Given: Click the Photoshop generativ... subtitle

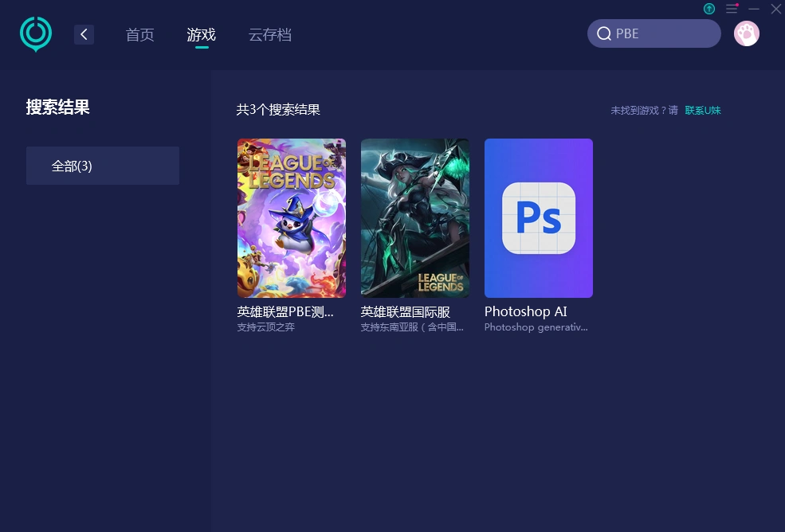Looking at the screenshot, I should 536,327.
